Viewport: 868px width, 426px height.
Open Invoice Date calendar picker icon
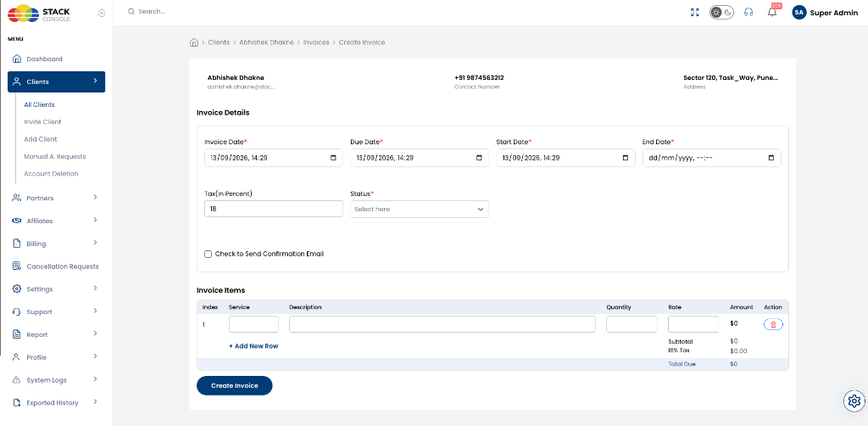(333, 157)
